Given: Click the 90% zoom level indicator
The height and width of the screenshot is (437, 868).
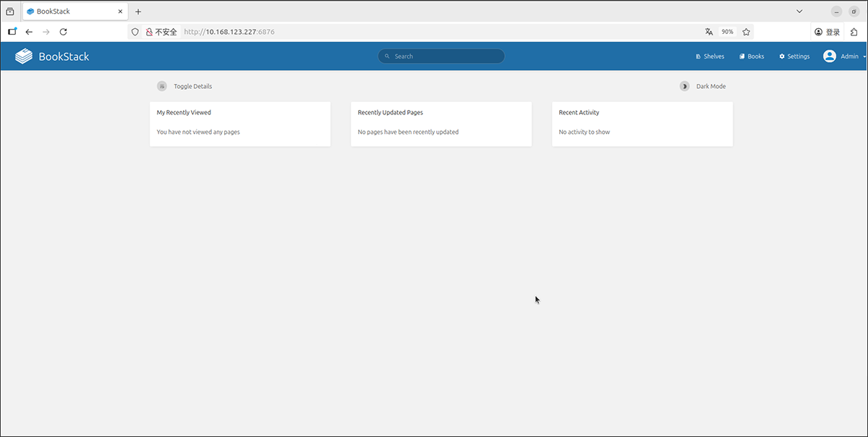Looking at the screenshot, I should click(x=727, y=32).
